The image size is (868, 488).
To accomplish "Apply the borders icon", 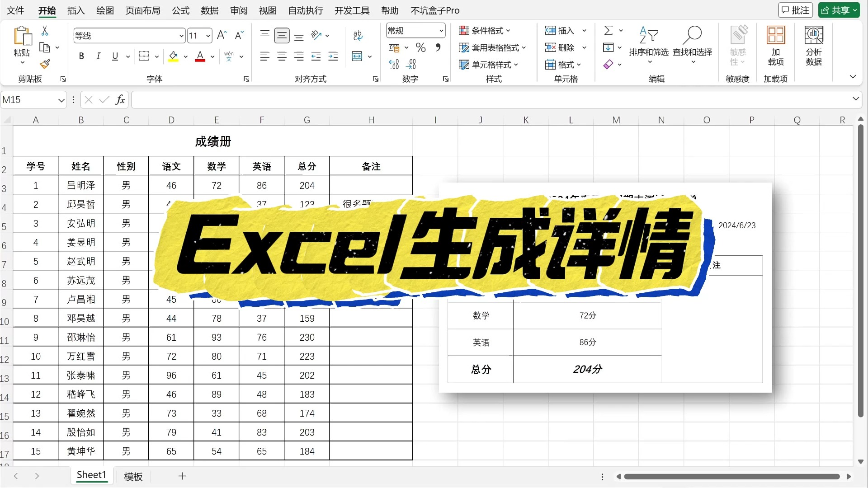I will (x=144, y=56).
